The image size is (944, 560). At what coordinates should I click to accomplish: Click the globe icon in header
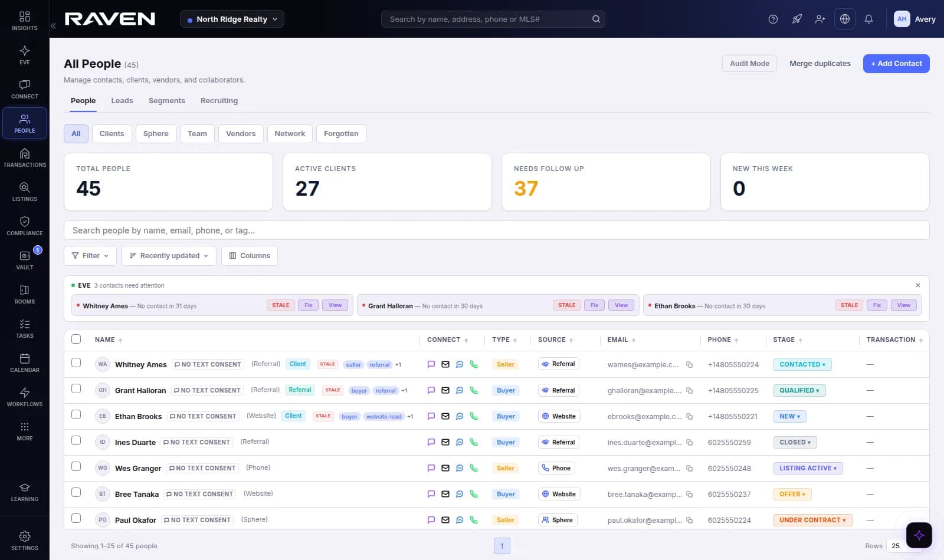(845, 19)
